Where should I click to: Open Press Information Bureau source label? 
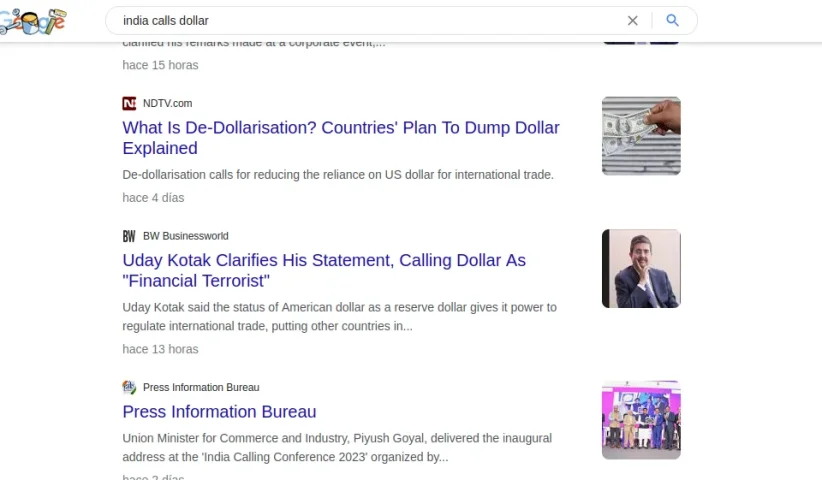point(201,387)
